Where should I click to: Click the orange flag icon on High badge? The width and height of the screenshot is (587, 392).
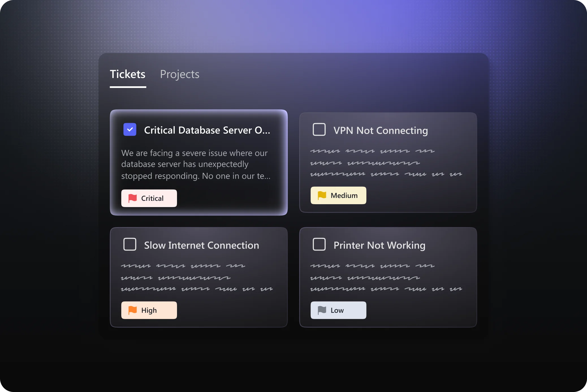132,310
